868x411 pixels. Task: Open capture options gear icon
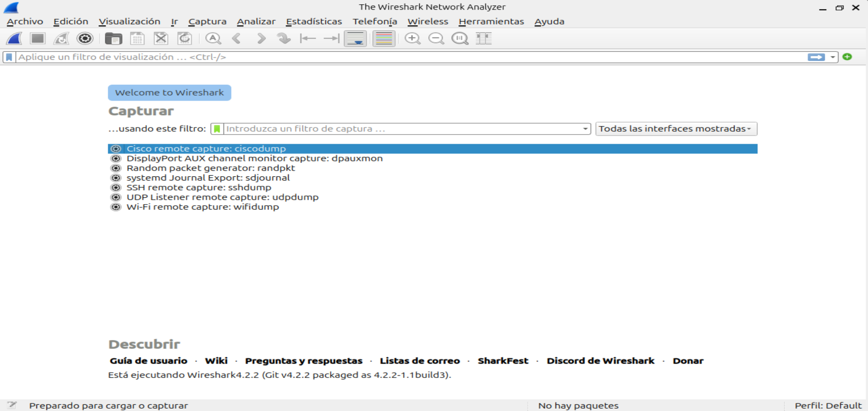tap(85, 38)
